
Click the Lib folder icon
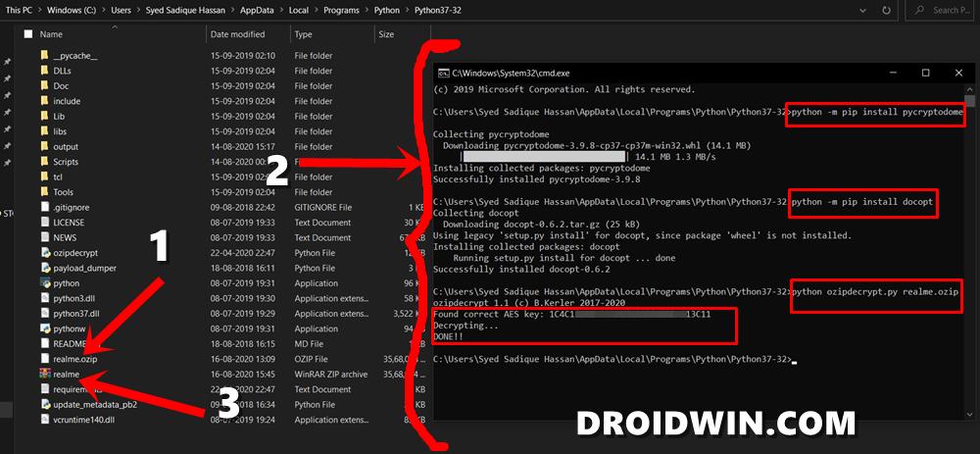(x=44, y=116)
